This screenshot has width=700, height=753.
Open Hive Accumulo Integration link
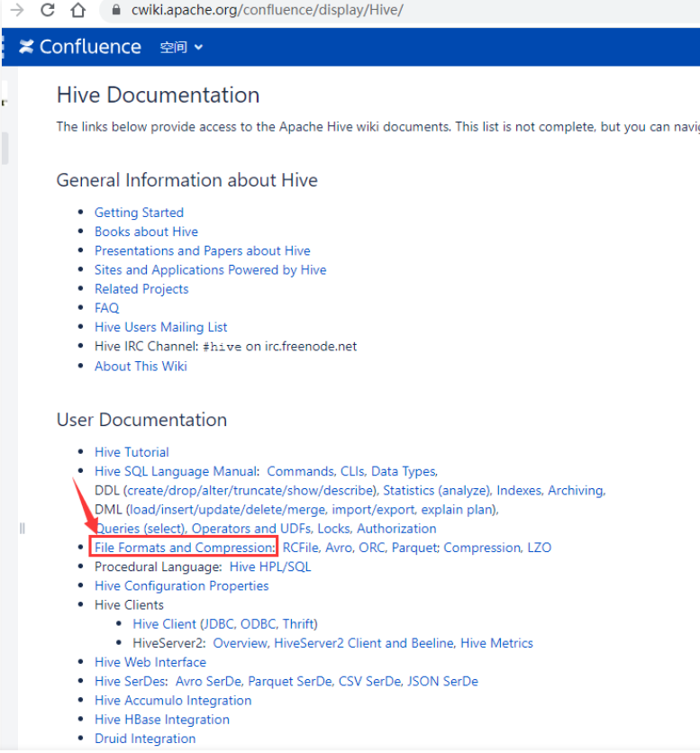click(x=173, y=701)
